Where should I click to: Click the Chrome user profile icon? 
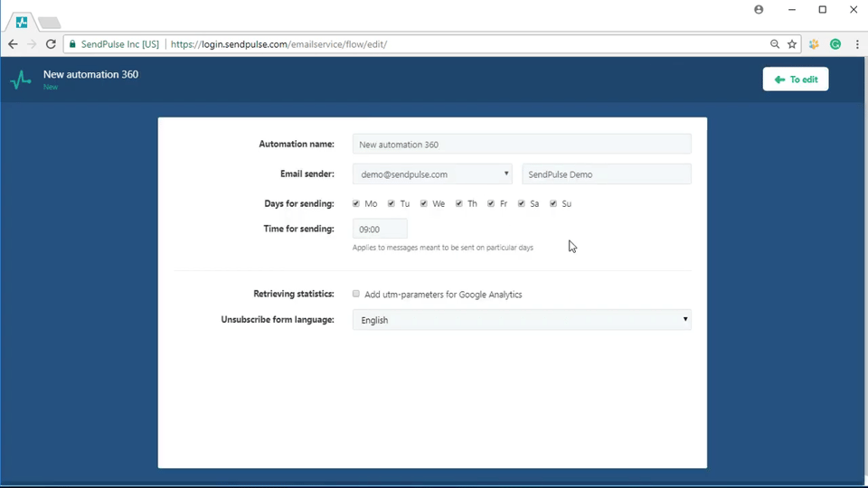759,9
